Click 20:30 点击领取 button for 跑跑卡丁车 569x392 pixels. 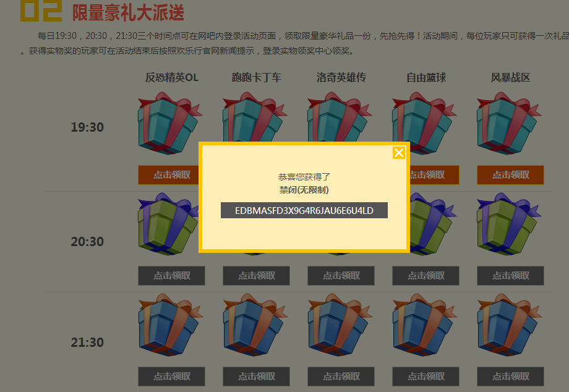click(256, 276)
